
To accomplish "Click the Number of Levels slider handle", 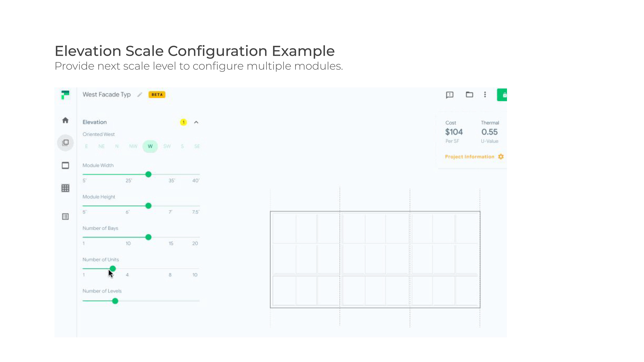I will 115,301.
